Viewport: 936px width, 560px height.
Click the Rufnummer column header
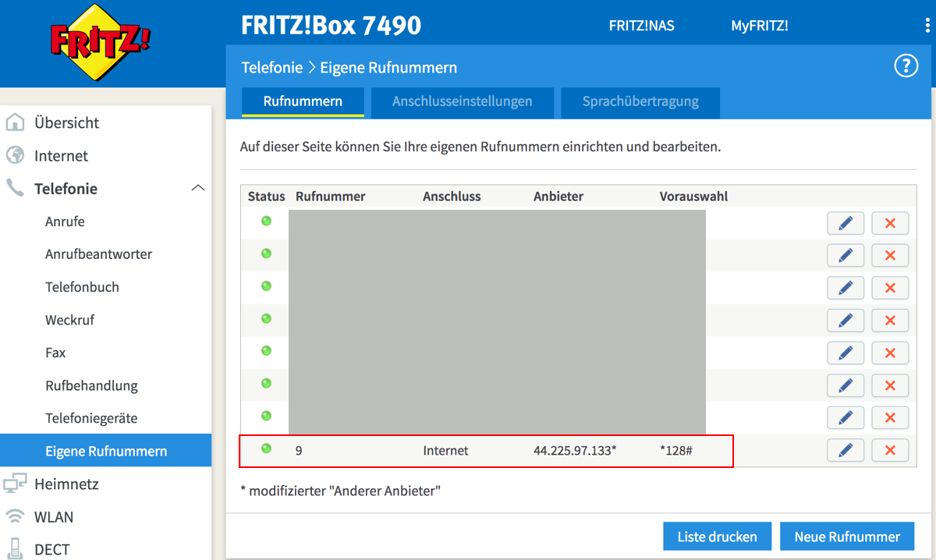(331, 197)
